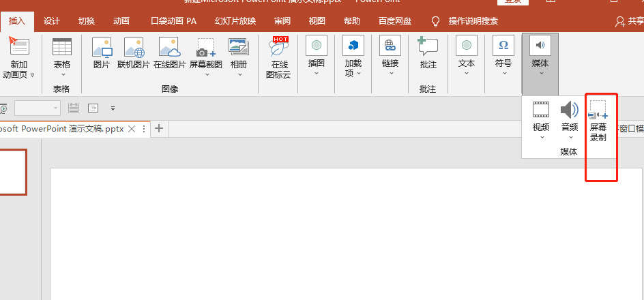Insert a picture with 图片 icon
The width and height of the screenshot is (644, 300).
102,47
